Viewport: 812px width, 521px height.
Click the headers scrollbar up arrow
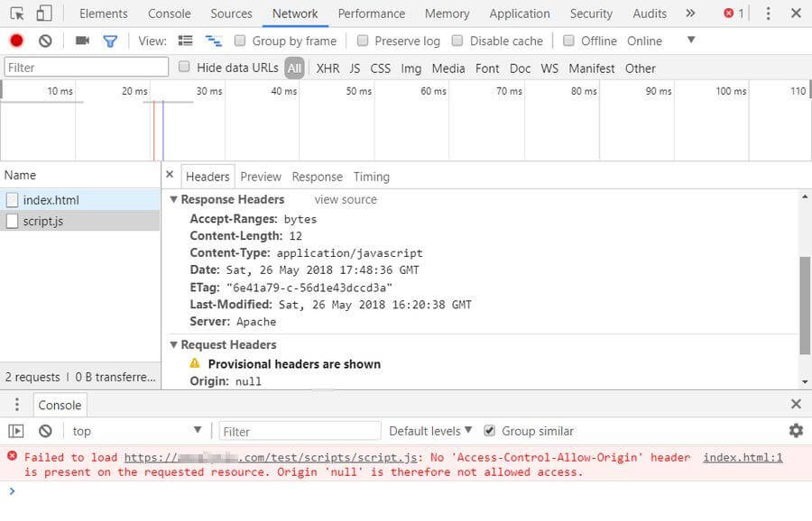click(805, 197)
